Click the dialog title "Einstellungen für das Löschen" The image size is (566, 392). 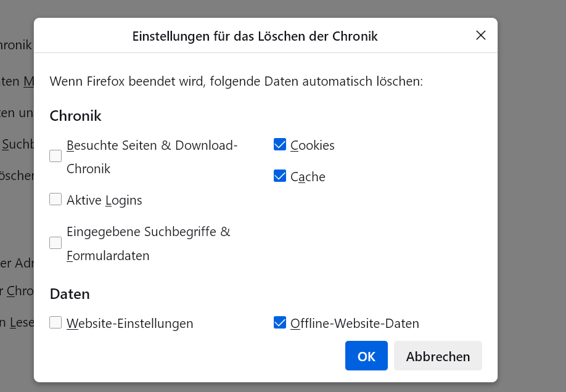[x=255, y=36]
